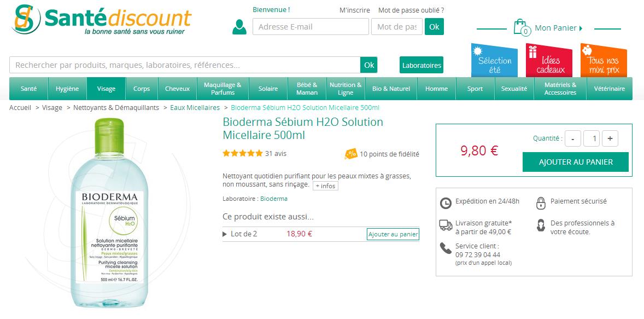Click the customer service phone icon
The height and width of the screenshot is (319, 644).
(446, 248)
